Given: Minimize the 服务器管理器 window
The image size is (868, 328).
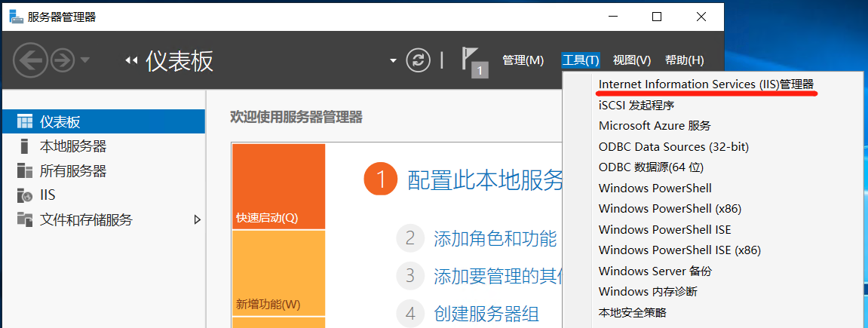Looking at the screenshot, I should click(612, 17).
